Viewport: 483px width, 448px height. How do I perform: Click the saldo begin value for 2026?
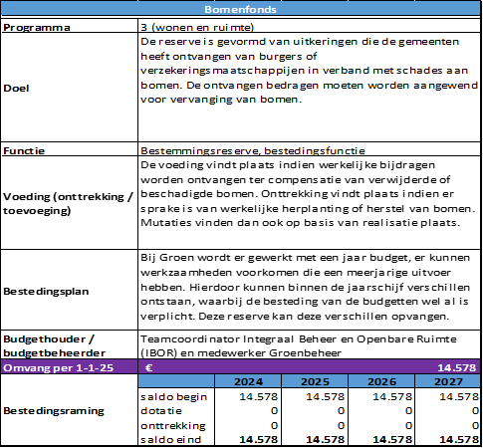392,396
